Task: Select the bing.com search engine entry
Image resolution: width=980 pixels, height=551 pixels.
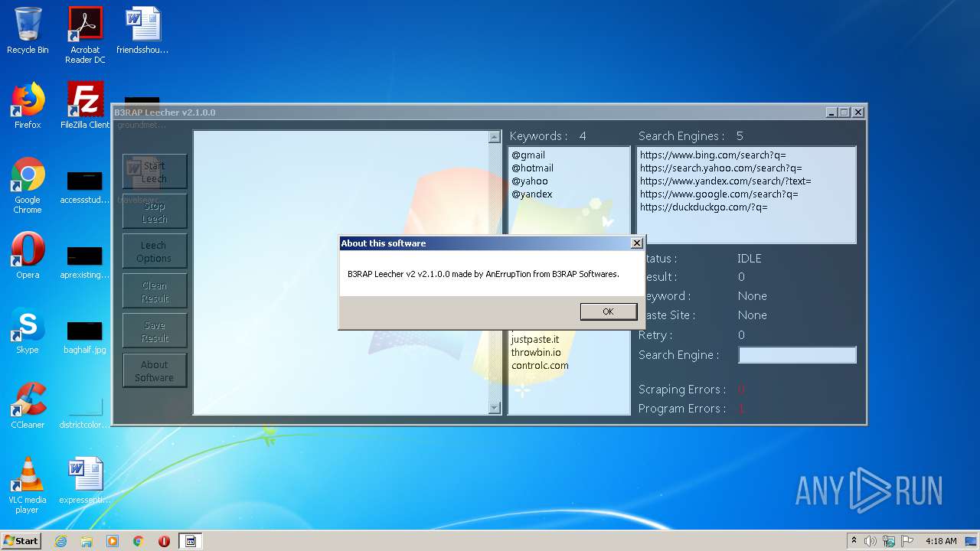Action: [713, 155]
